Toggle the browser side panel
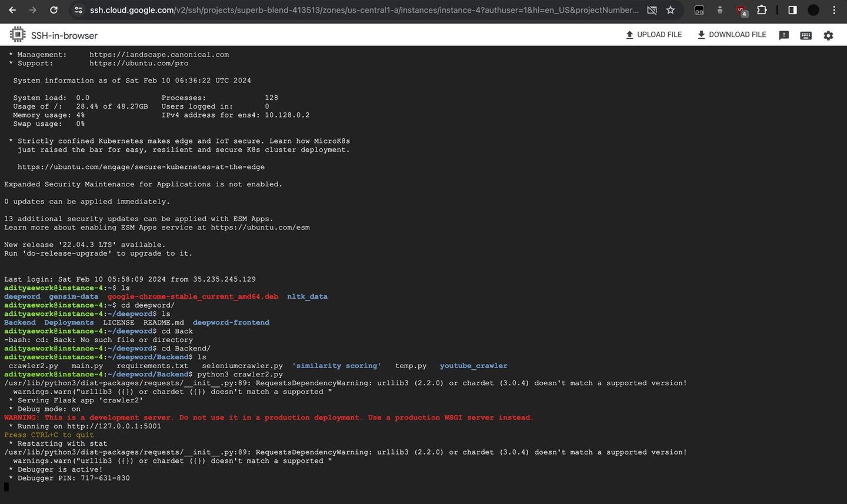The image size is (847, 504). (792, 10)
